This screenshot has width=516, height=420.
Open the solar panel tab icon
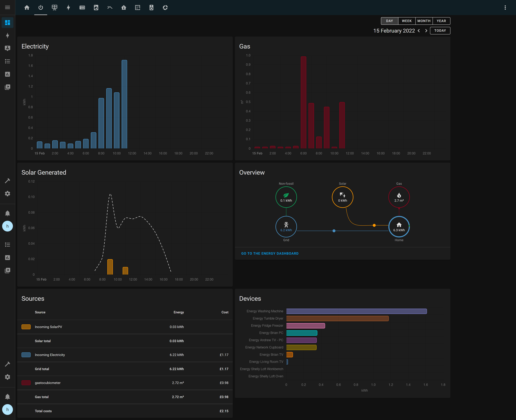coord(54,8)
